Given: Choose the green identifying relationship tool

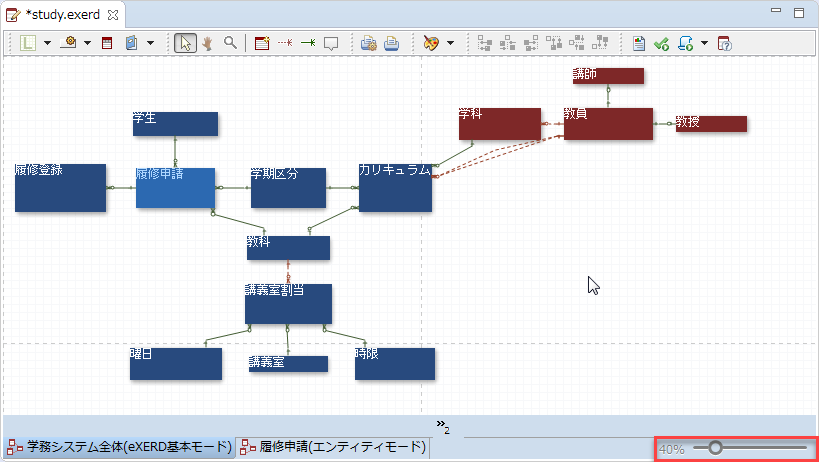Looking at the screenshot, I should click(308, 43).
